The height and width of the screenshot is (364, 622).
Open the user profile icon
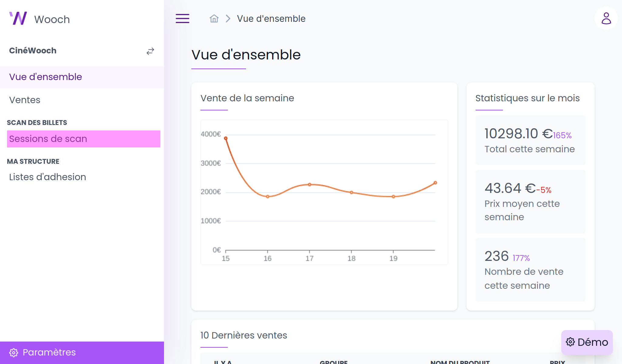click(606, 19)
